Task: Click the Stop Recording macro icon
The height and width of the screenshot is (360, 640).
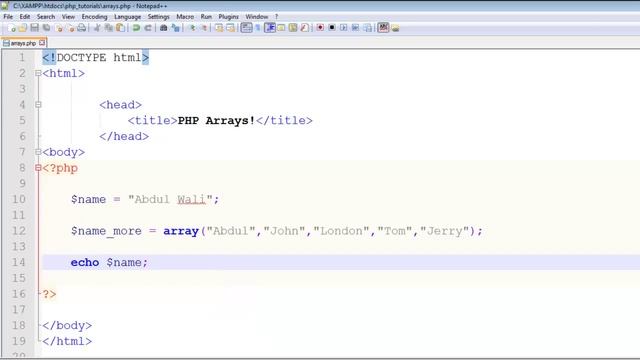Action: click(332, 28)
